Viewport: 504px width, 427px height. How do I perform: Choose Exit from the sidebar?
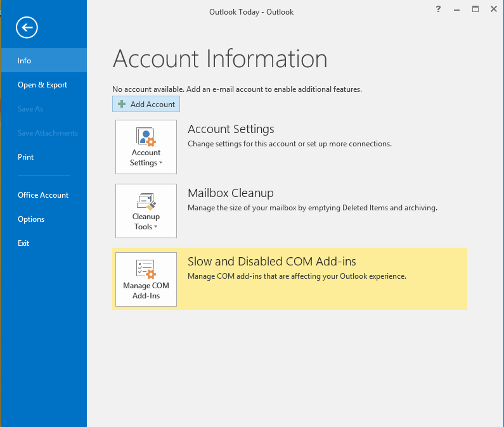(44, 243)
